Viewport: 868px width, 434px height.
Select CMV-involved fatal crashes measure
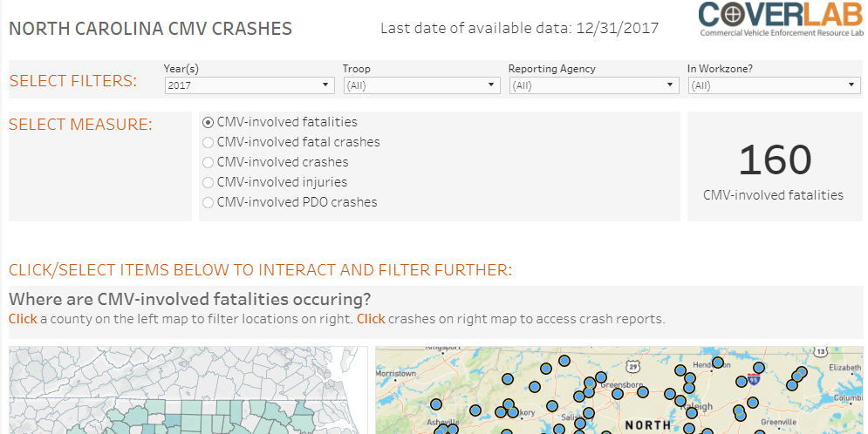[x=208, y=142]
